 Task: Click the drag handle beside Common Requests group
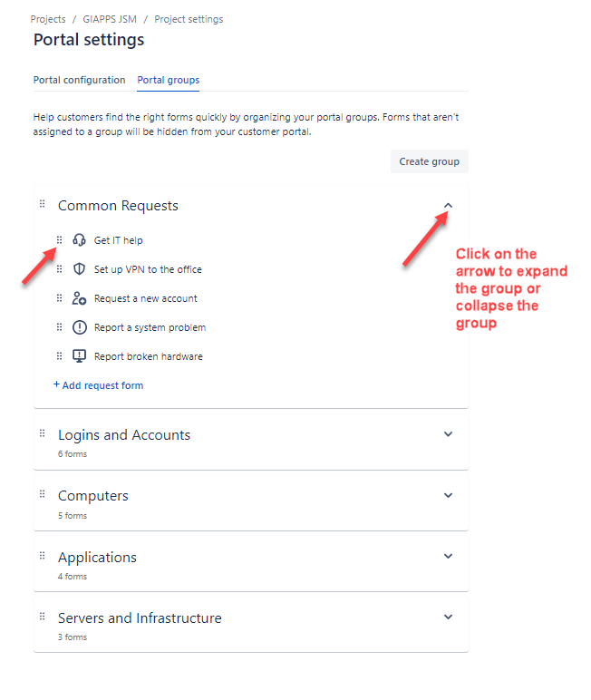[42, 204]
